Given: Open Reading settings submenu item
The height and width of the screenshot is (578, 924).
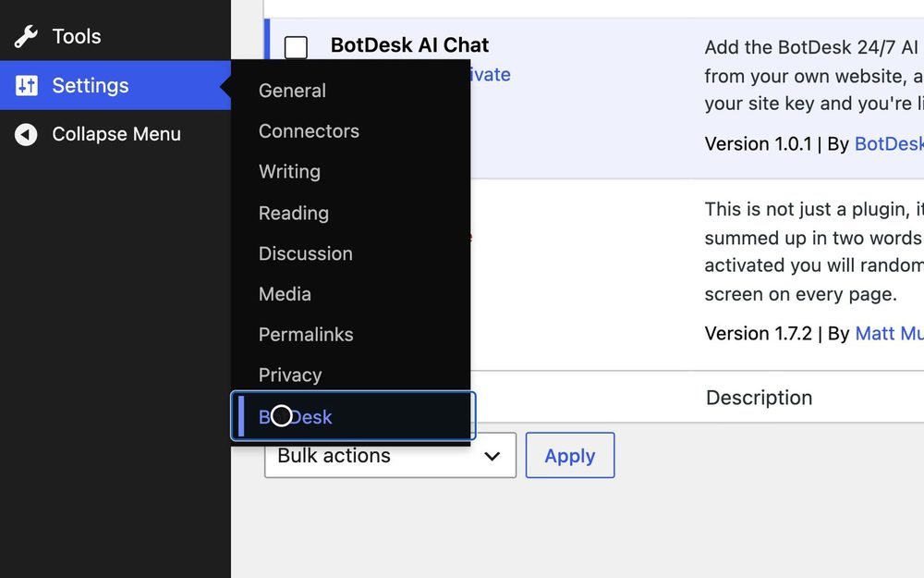Looking at the screenshot, I should point(294,213).
